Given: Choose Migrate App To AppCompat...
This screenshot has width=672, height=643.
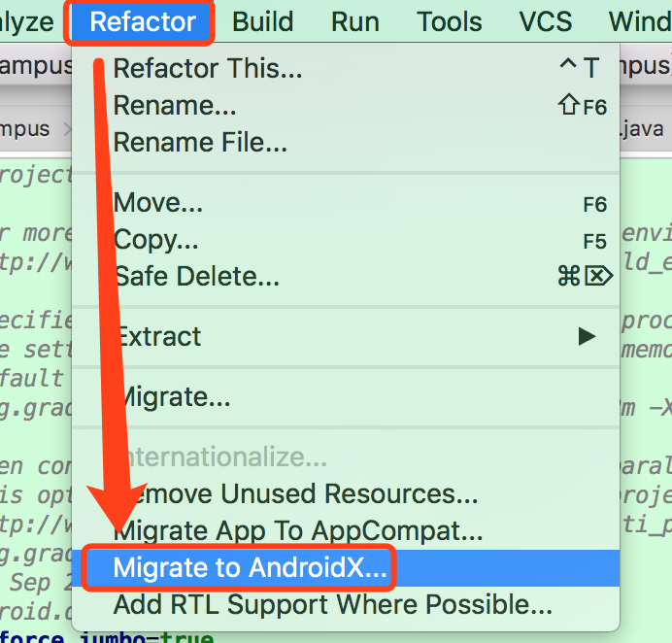Looking at the screenshot, I should point(298,531).
